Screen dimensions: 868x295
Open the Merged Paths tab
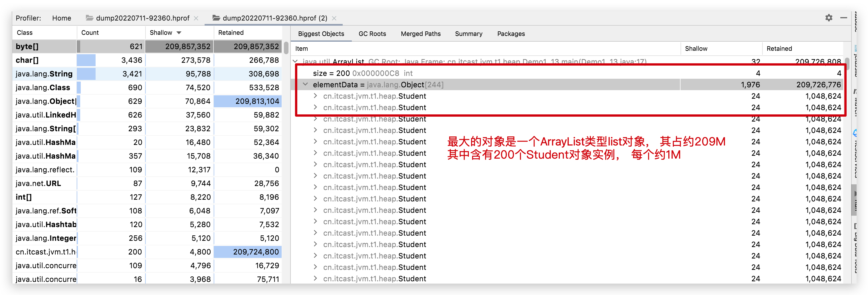(x=421, y=34)
